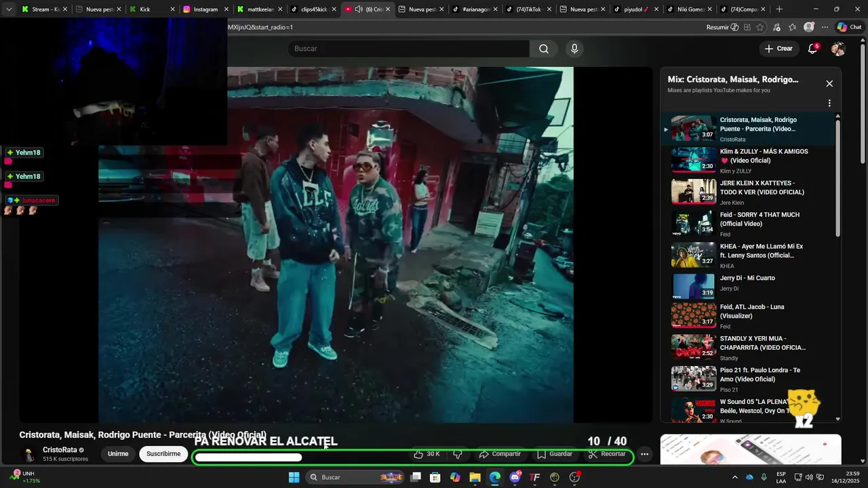Mute tab audio speaker icon on YouTube tab
Viewport: 868px width, 488px height.
(x=359, y=9)
